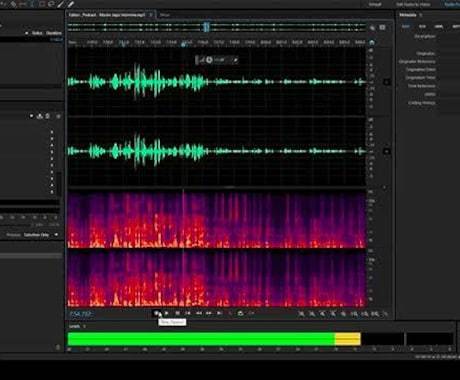
Task: Toggle the green Loop Playback button
Action: pyautogui.click(x=240, y=313)
